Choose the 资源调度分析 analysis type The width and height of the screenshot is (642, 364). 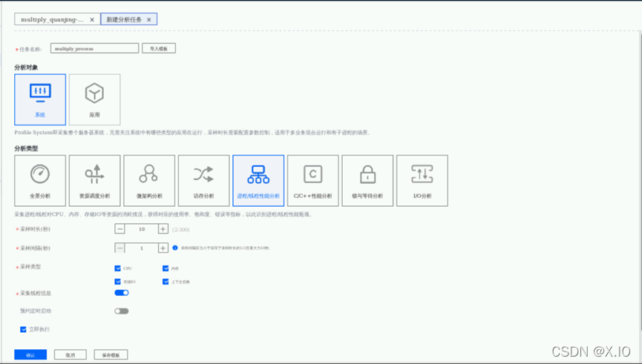(x=94, y=181)
